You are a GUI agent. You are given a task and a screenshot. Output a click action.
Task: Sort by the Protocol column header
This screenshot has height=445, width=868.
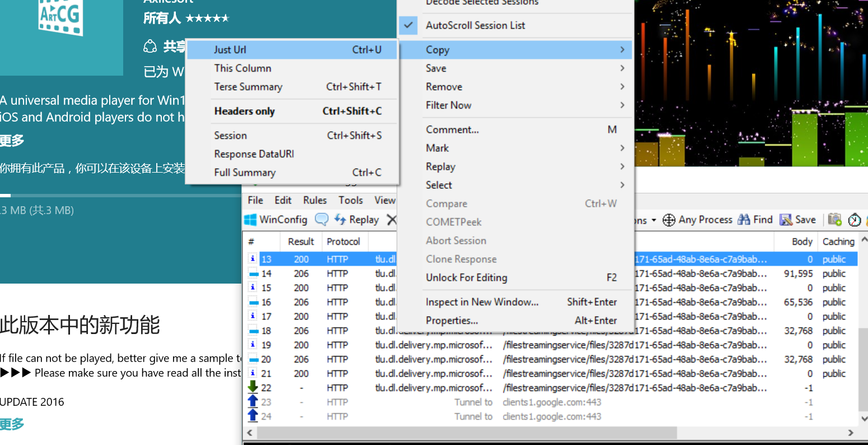click(343, 242)
